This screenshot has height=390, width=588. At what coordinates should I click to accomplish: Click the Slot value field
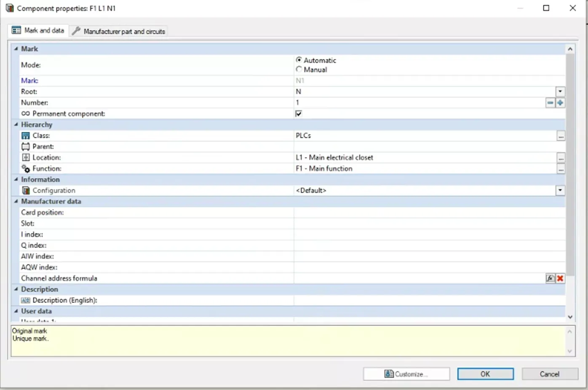click(430, 223)
